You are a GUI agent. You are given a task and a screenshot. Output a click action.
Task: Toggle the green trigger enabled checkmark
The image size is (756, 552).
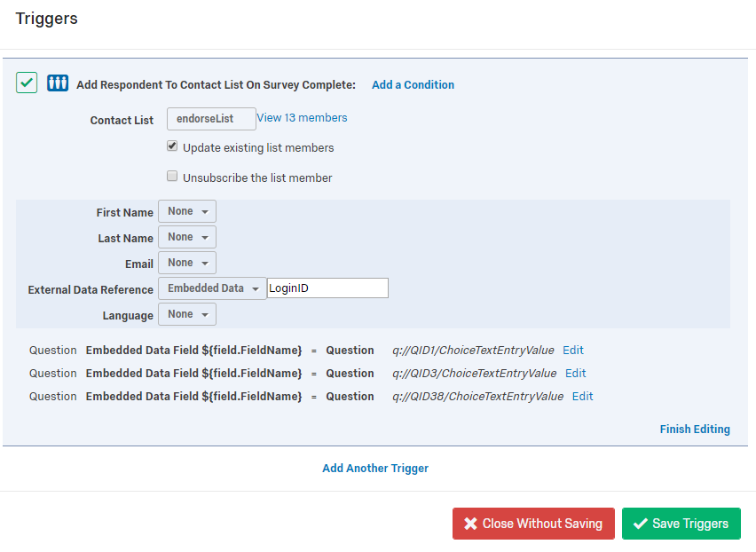27,83
